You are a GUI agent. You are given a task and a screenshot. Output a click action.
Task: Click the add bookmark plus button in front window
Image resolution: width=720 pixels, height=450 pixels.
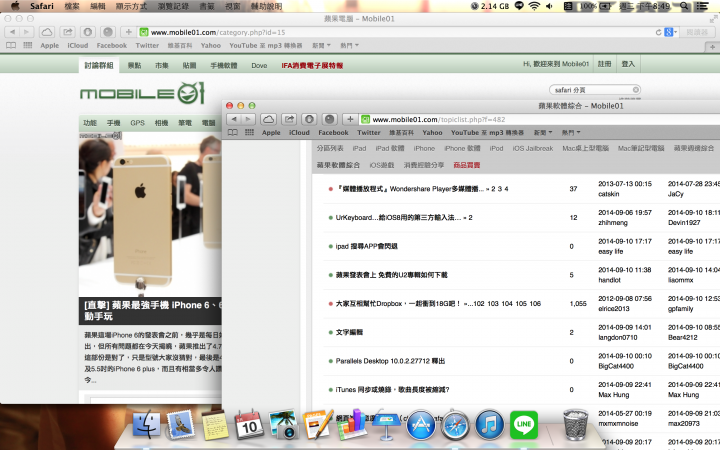pyautogui.click(x=350, y=119)
